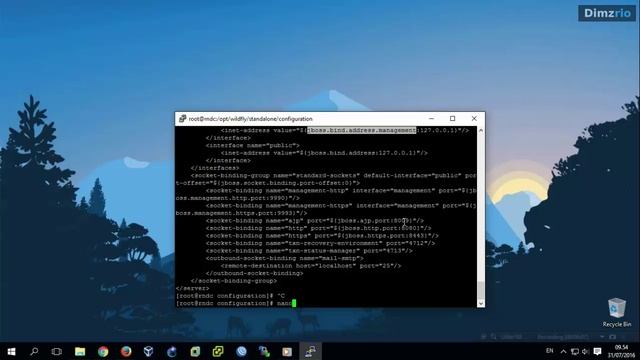Click PuTTY scrollbar up arrow
The image size is (640, 360).
click(481, 131)
